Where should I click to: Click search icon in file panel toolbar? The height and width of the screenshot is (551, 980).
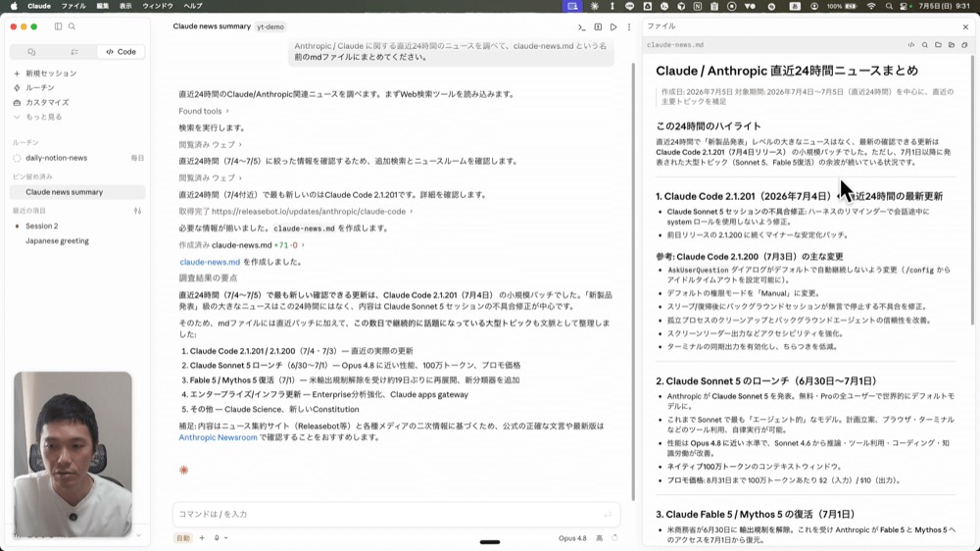pyautogui.click(x=925, y=45)
